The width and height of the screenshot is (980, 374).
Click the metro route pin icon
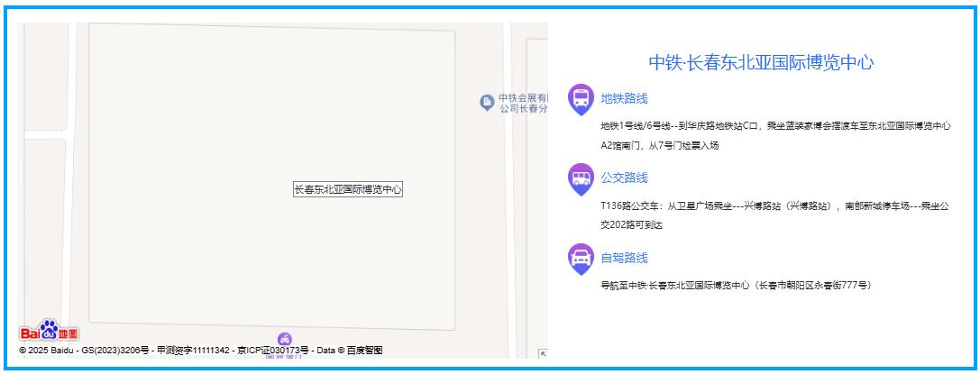pyautogui.click(x=581, y=97)
